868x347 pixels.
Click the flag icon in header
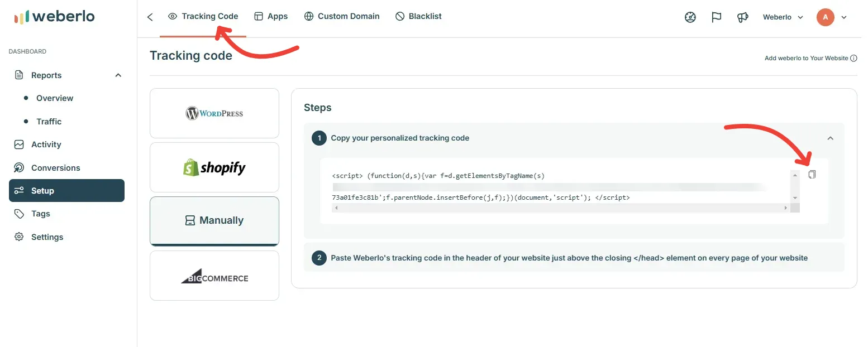coord(717,17)
